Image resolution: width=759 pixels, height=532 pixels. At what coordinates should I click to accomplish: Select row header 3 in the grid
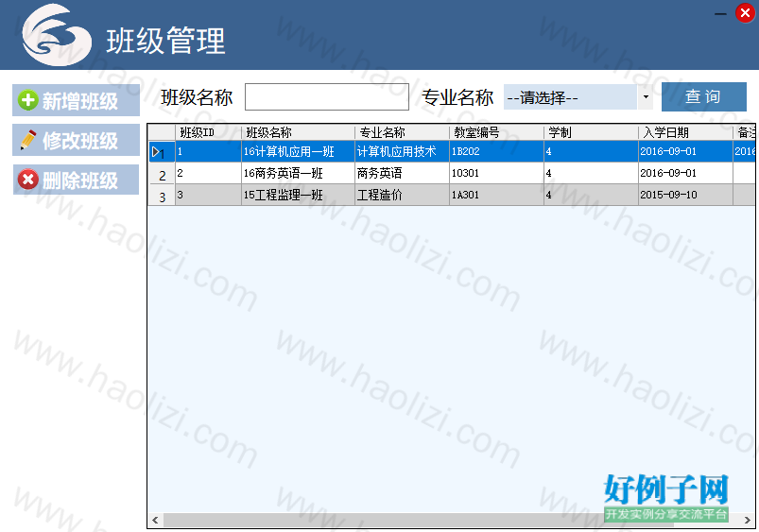coord(162,195)
